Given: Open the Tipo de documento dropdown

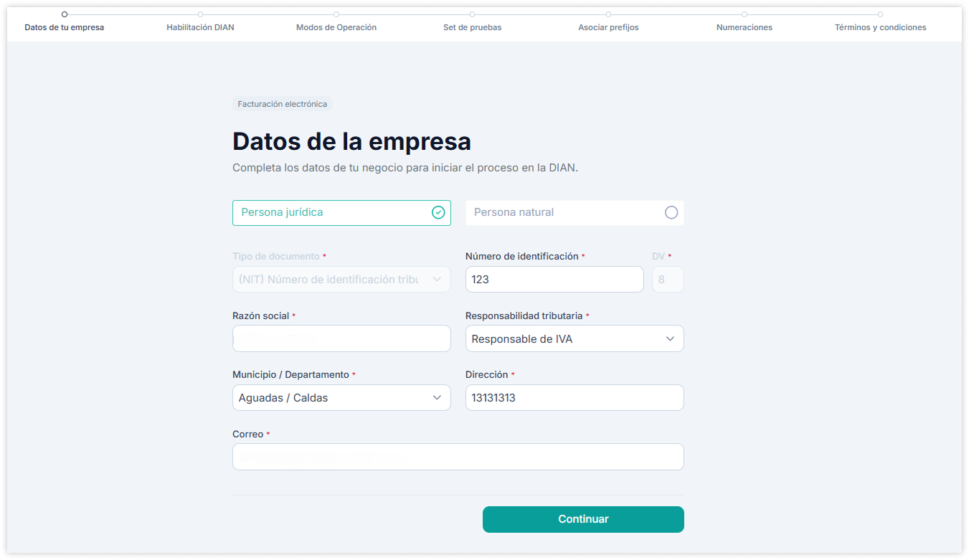Looking at the screenshot, I should coord(341,280).
